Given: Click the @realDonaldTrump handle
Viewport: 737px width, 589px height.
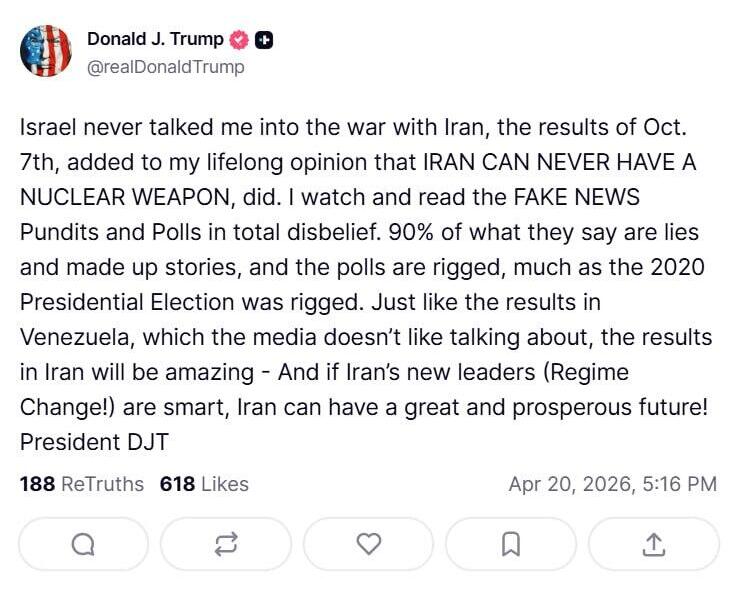Looking at the screenshot, I should (x=166, y=67).
